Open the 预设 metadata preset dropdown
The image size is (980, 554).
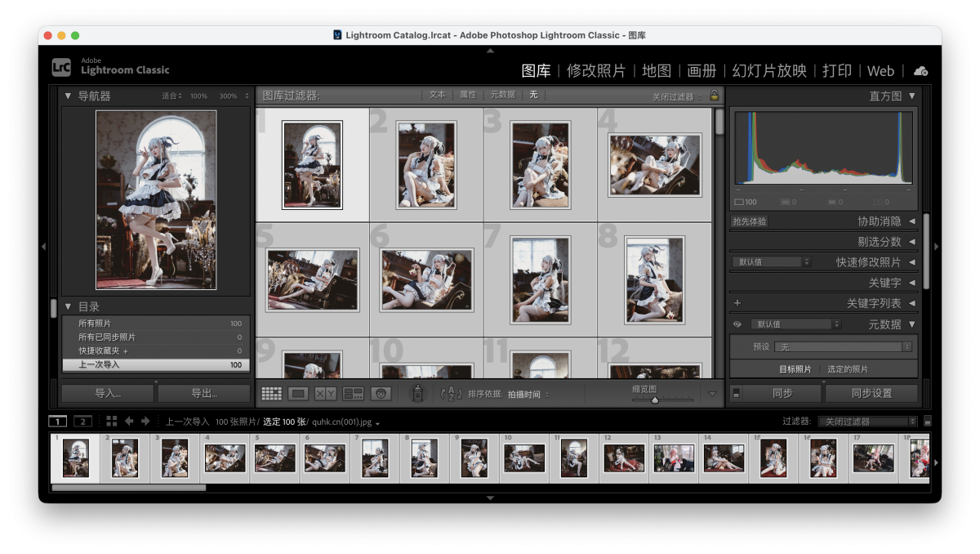842,347
